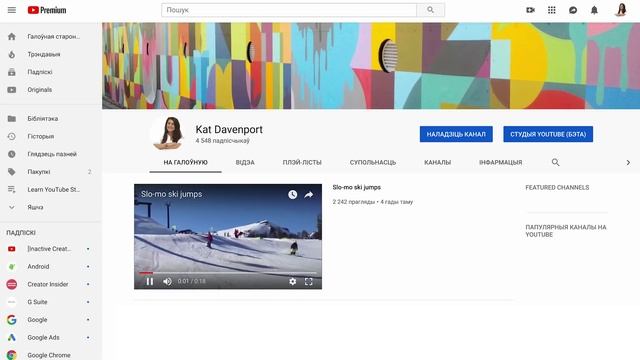
Task: Expand sidebar list with Яшчэ chevron
Action: pos(12,207)
